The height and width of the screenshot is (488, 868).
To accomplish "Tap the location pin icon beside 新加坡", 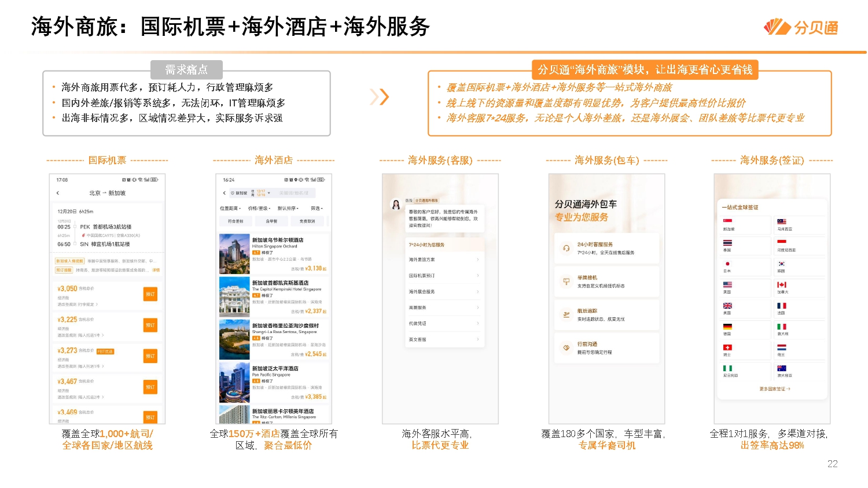I will pos(232,193).
